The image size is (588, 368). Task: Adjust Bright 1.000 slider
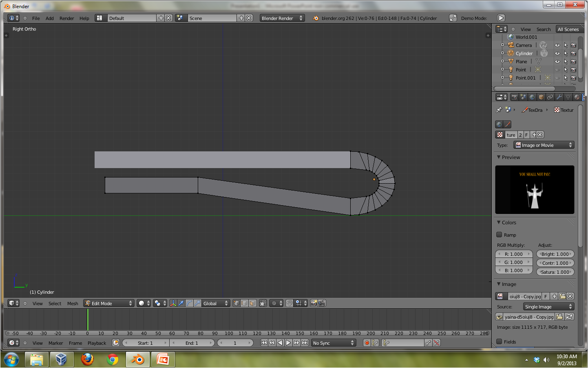click(555, 254)
